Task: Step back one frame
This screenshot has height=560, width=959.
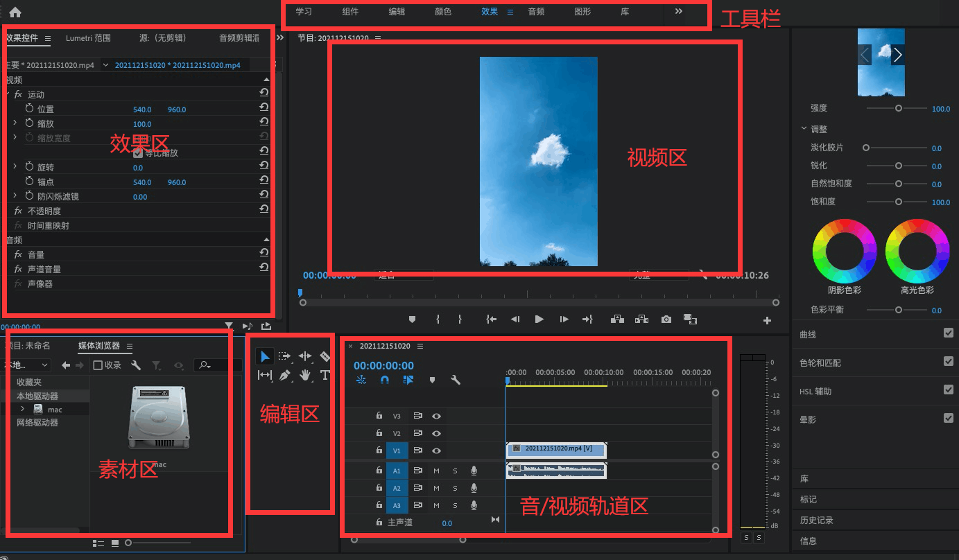Action: (515, 320)
